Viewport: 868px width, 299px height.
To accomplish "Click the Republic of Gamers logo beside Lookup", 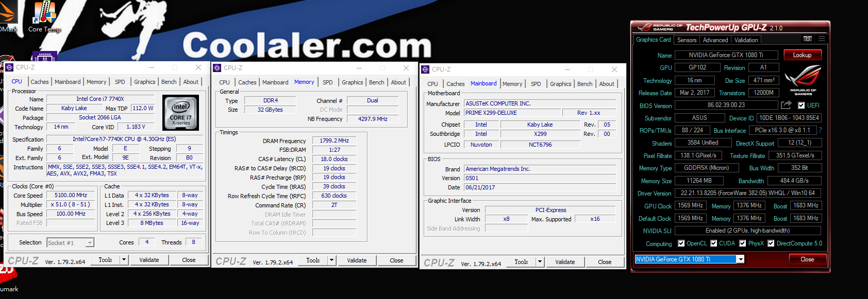I will point(803,81).
